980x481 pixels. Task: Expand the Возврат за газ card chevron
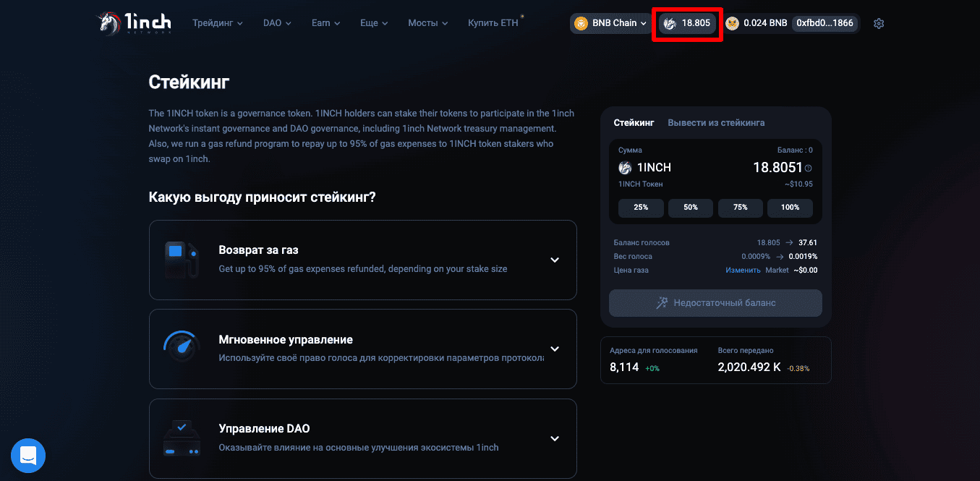pyautogui.click(x=555, y=260)
